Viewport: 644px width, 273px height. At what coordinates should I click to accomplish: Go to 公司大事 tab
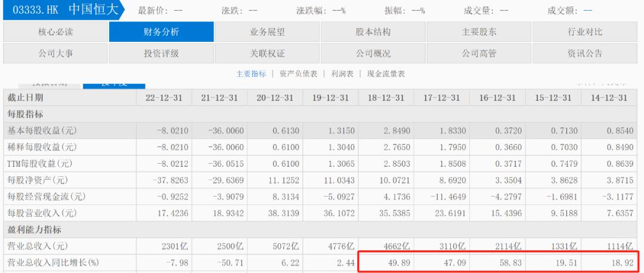(x=55, y=53)
